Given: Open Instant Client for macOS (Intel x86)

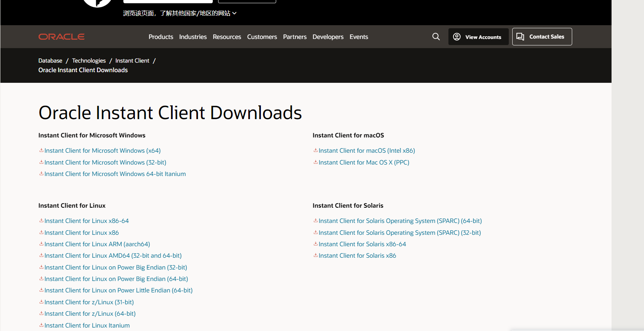Looking at the screenshot, I should tap(367, 151).
